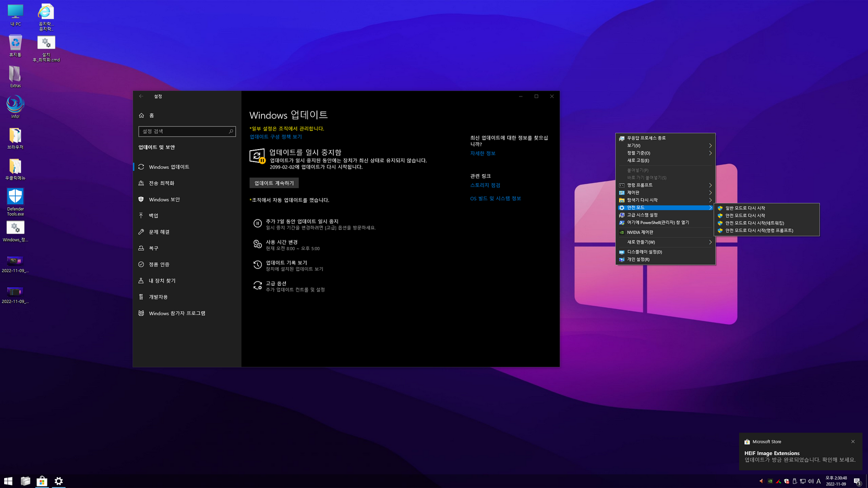This screenshot has width=868, height=488.
Task: Click the check-circle icon beside 정품 인증
Action: [141, 264]
